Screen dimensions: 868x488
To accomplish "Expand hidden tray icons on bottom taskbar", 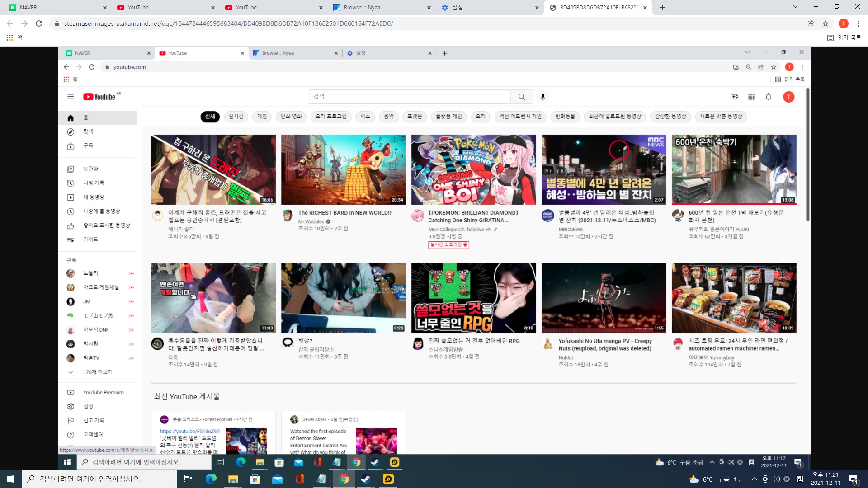I will pos(754,479).
